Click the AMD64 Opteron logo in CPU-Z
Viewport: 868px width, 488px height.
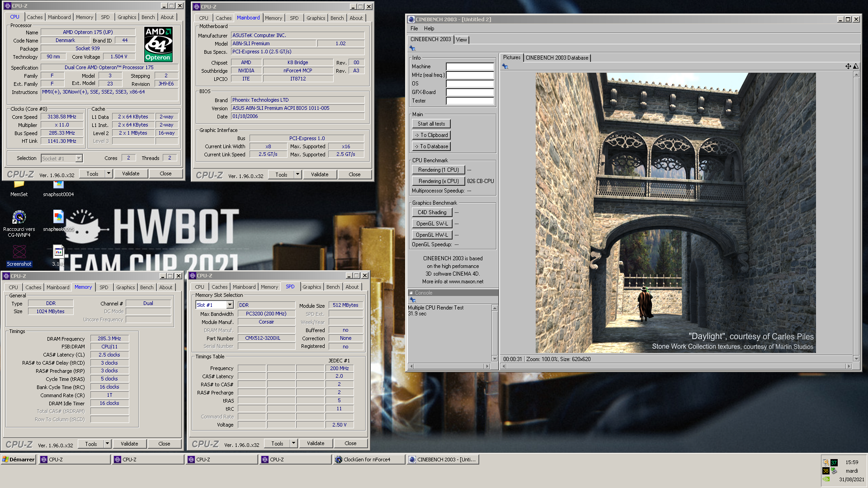158,44
